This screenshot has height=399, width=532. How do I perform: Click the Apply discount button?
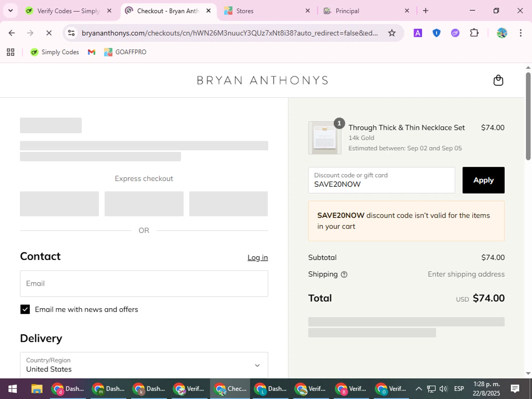pos(483,180)
